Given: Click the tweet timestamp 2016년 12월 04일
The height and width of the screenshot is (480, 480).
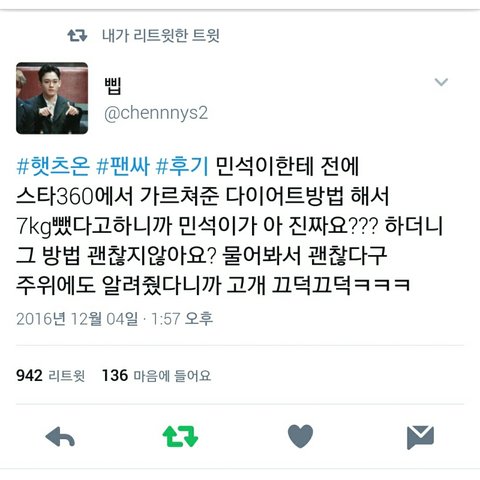Looking at the screenshot, I should pos(77,319).
